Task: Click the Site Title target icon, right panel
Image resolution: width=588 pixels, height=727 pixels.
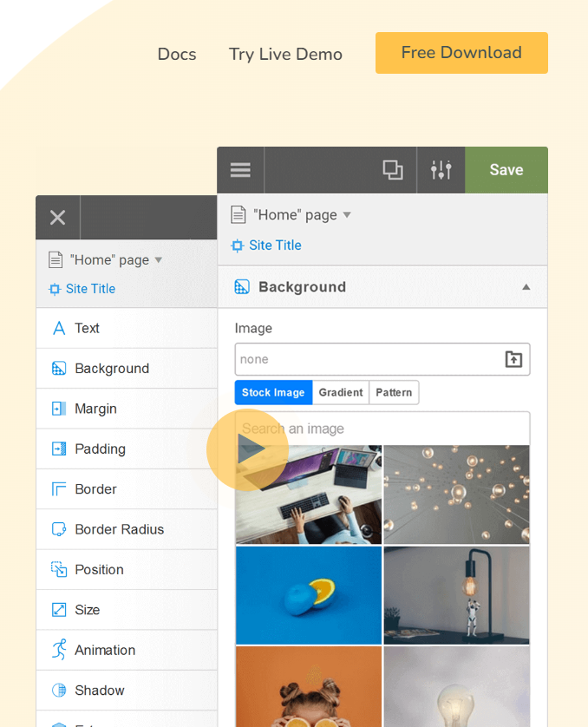Action: tap(238, 246)
